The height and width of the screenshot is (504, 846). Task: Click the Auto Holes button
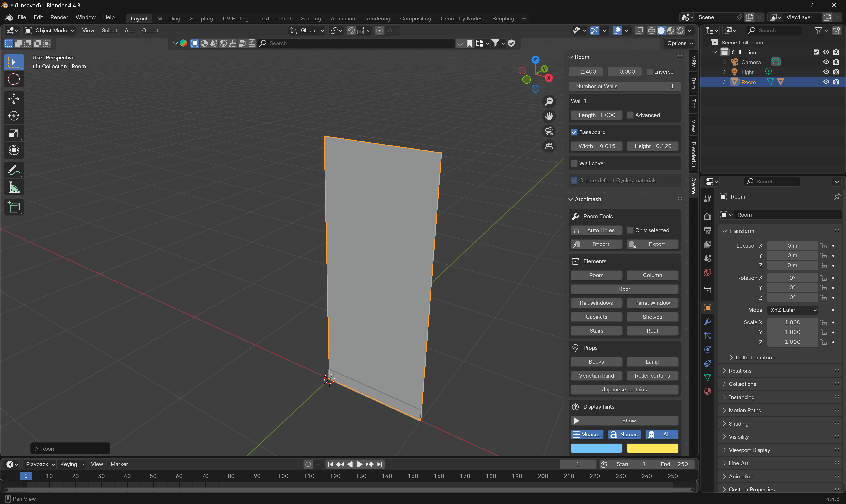596,230
